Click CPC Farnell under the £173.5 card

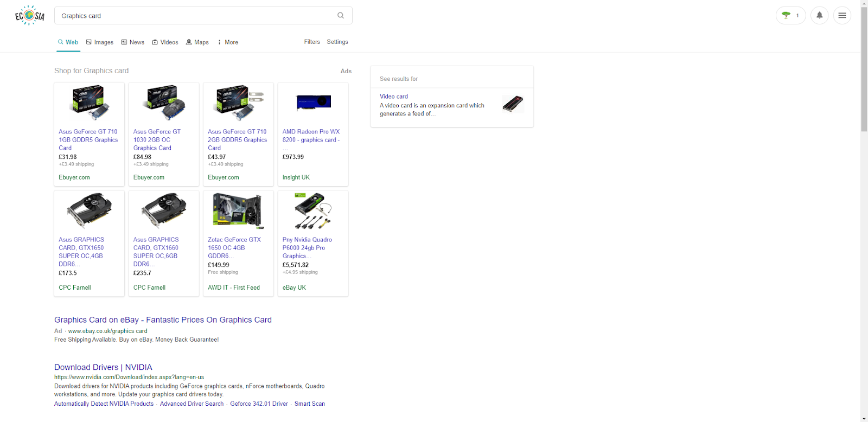point(75,287)
